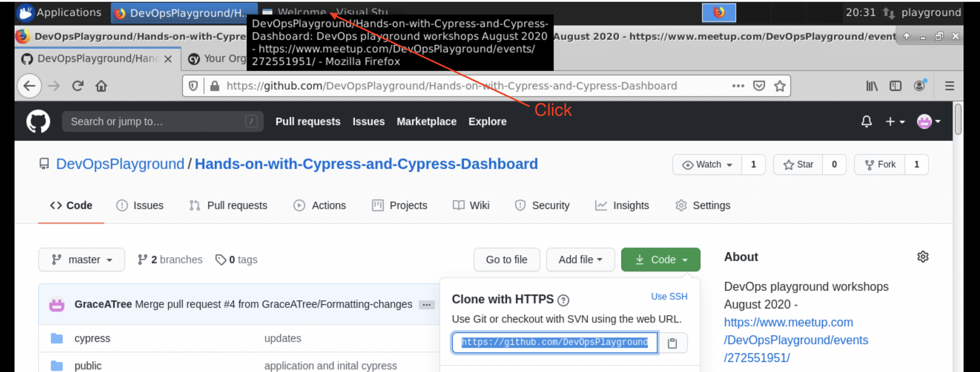The height and width of the screenshot is (372, 980).
Task: Open Firefox library icon
Action: click(x=872, y=86)
